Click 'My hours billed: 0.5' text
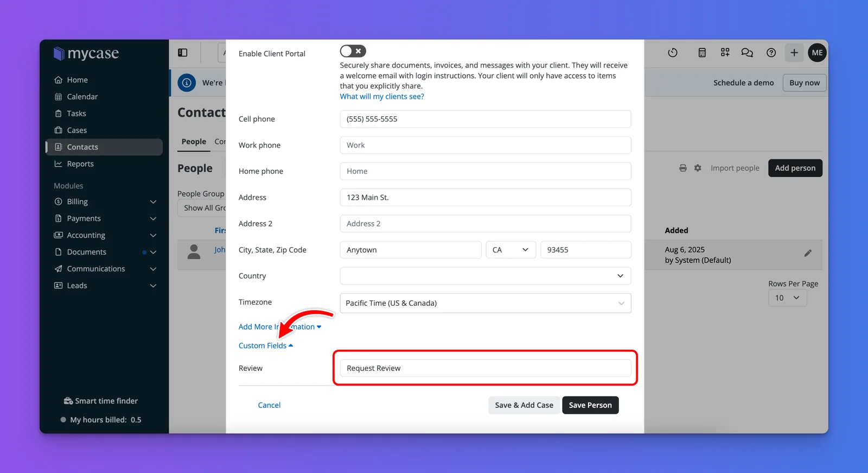This screenshot has height=473, width=868. pos(105,420)
